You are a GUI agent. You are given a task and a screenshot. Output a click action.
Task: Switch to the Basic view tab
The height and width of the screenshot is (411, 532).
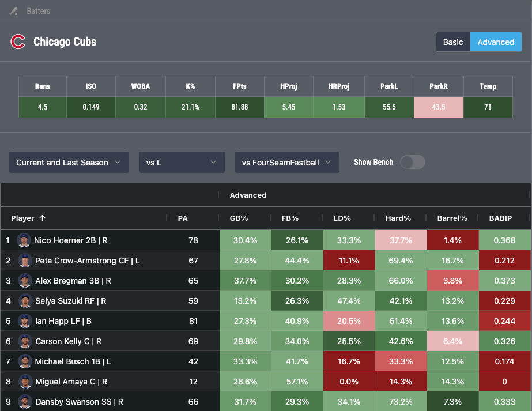[x=453, y=42]
